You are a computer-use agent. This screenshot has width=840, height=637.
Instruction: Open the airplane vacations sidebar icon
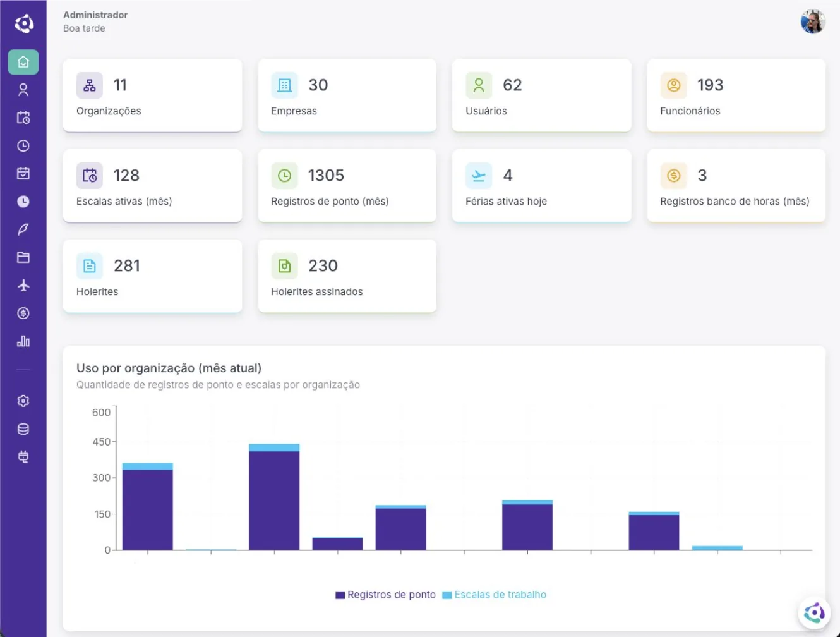[x=23, y=285]
